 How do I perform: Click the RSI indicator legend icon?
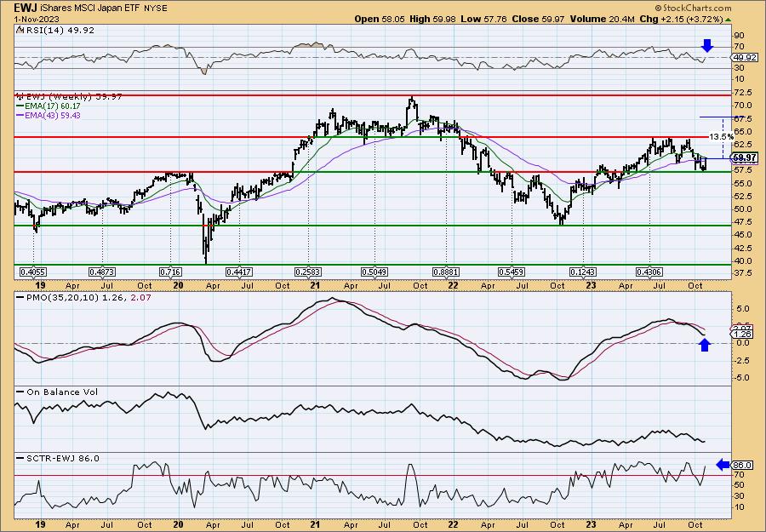coord(20,30)
